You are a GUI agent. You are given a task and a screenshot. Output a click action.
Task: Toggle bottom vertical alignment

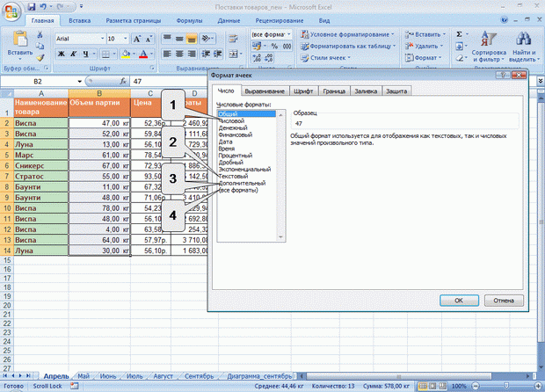(x=192, y=39)
